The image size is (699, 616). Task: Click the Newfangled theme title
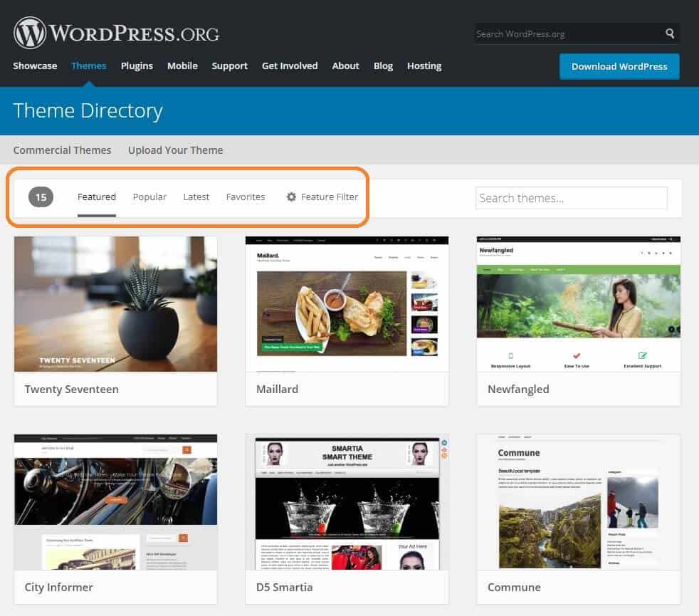518,390
